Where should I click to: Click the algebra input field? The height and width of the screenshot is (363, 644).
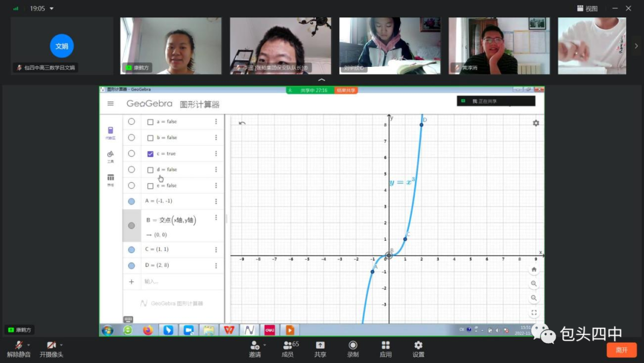click(182, 282)
